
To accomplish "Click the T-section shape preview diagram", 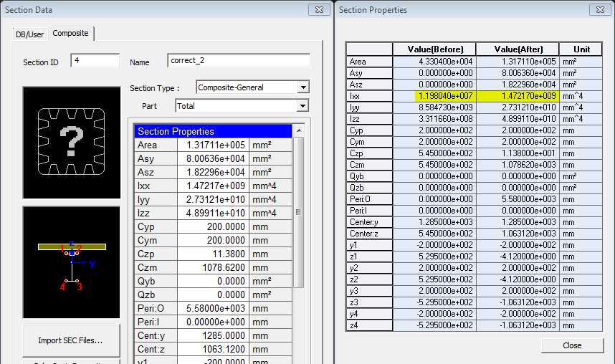I will [x=71, y=262].
